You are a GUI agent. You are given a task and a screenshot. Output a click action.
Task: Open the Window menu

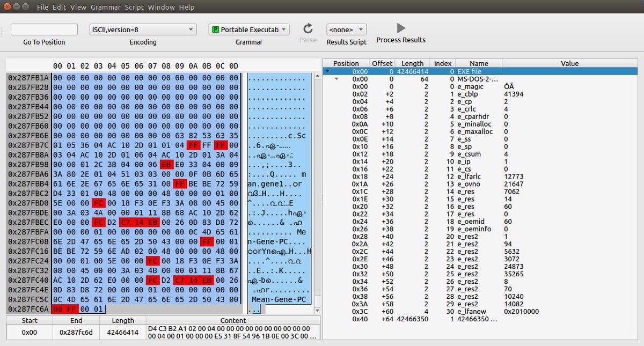[x=162, y=8]
